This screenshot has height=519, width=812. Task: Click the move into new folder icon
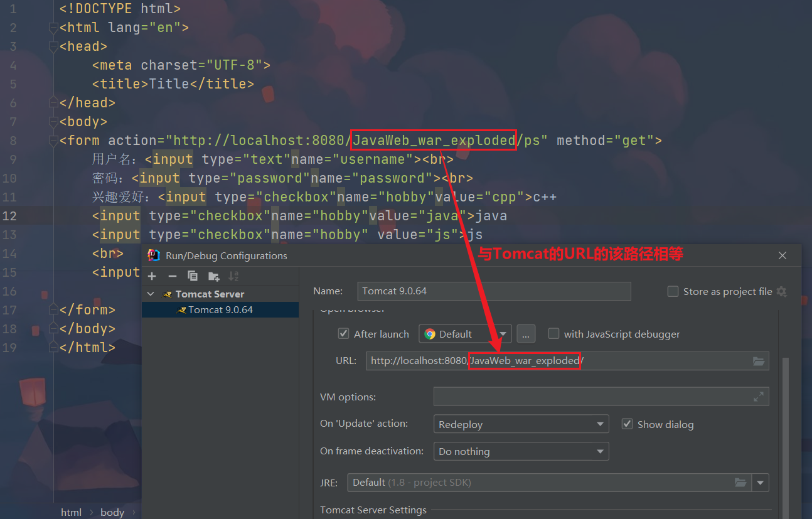214,276
